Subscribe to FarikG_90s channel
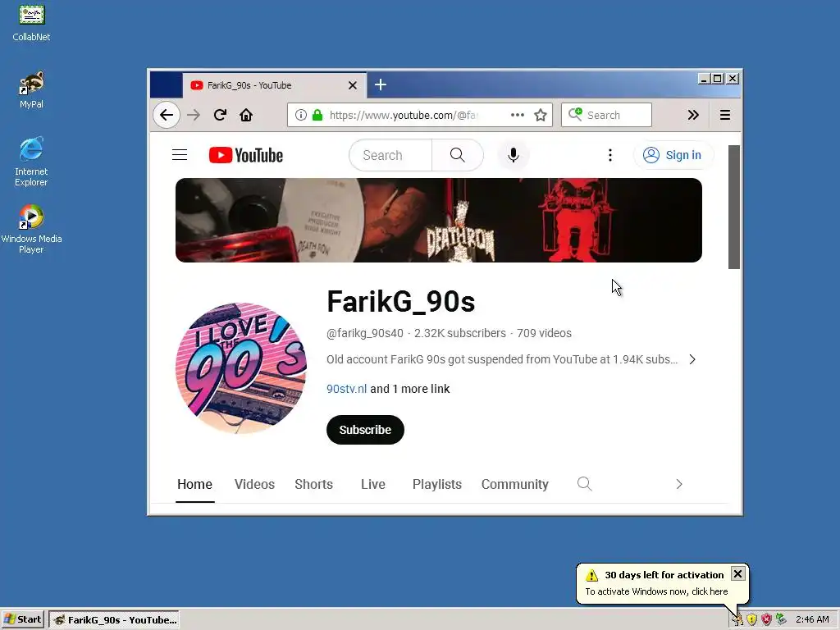 [x=365, y=430]
